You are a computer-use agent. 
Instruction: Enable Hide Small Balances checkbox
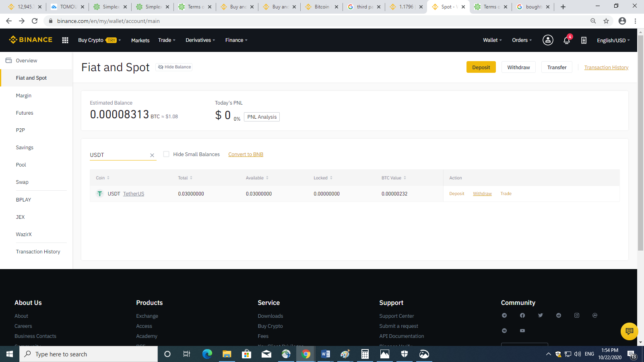(x=166, y=154)
